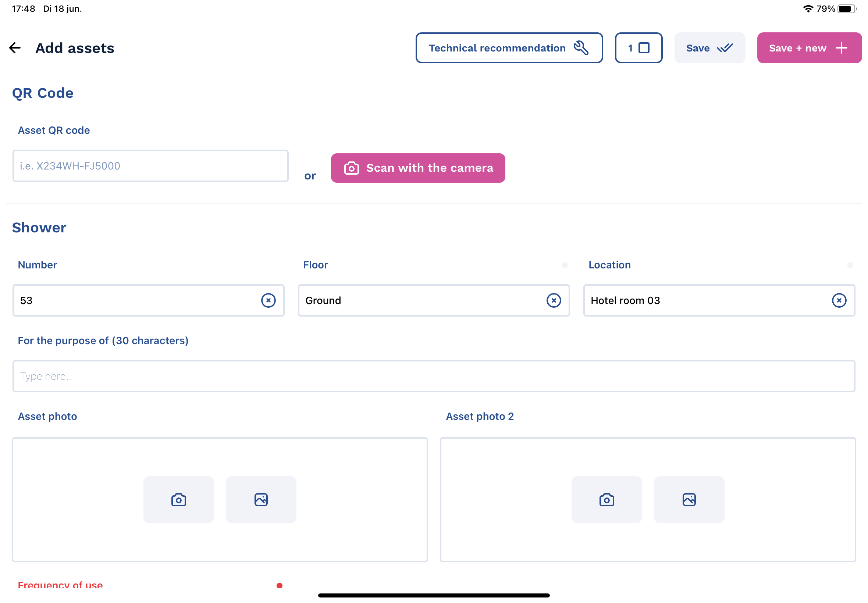Tap the battery indicator in status bar
The height and width of the screenshot is (603, 868).
pos(846,9)
